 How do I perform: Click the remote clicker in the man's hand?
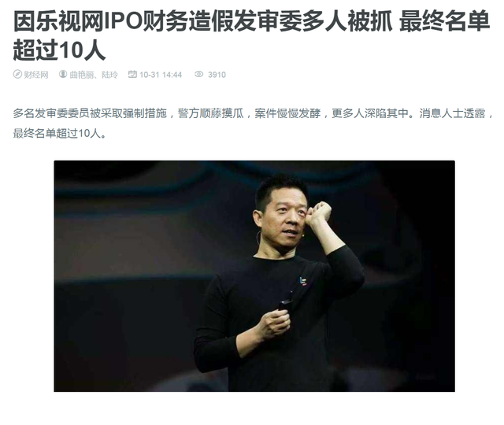pos(285,301)
